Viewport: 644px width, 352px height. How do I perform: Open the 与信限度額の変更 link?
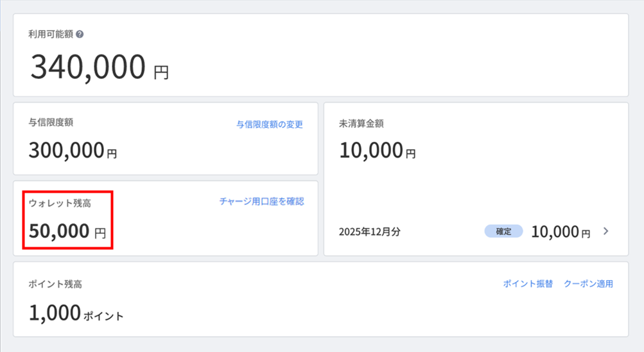coord(269,125)
